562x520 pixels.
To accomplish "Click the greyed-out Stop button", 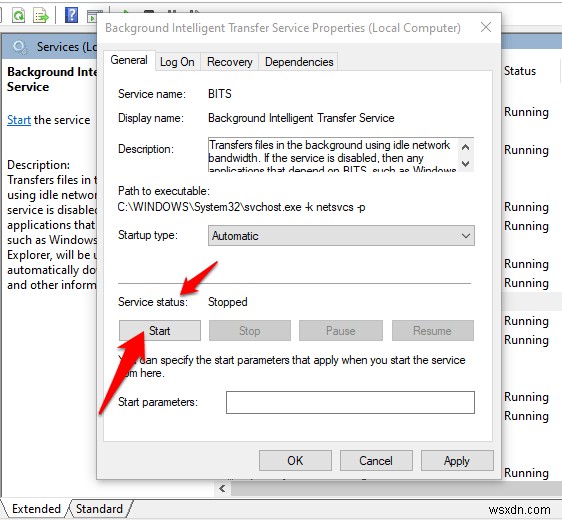I will [250, 330].
